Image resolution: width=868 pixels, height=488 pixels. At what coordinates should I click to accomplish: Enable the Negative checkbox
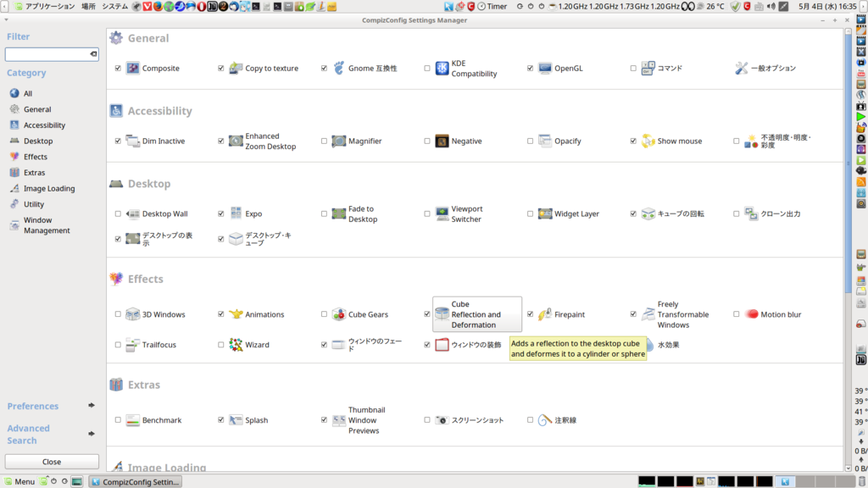tap(427, 141)
